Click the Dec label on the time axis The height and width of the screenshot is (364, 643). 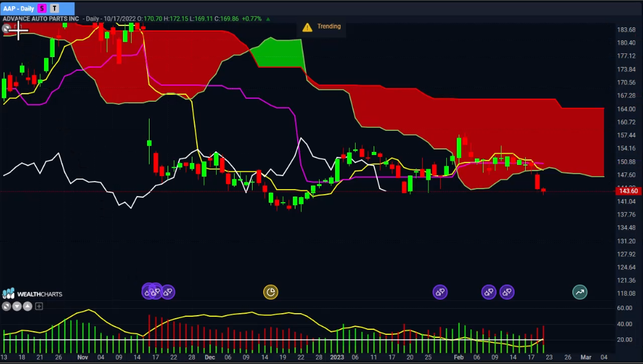click(x=210, y=357)
